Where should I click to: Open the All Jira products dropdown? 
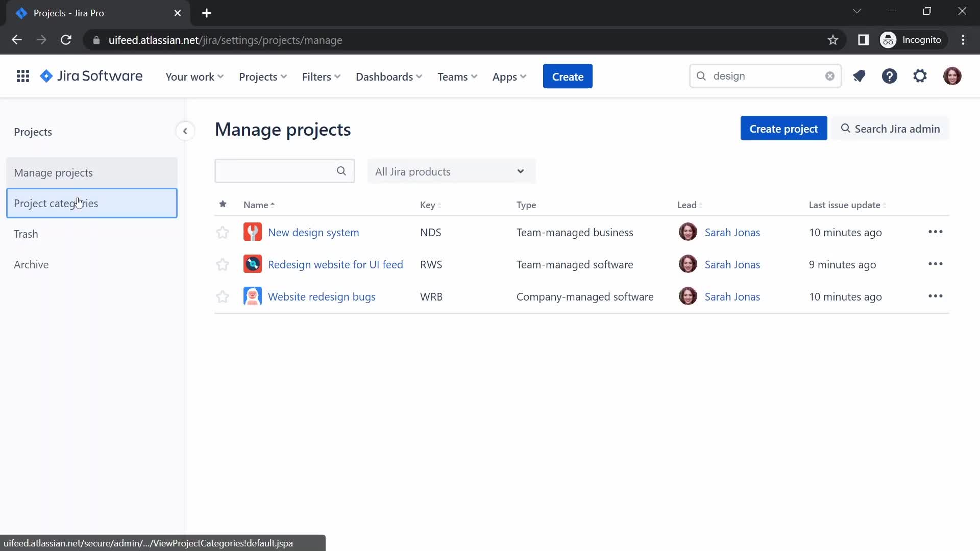tap(451, 171)
